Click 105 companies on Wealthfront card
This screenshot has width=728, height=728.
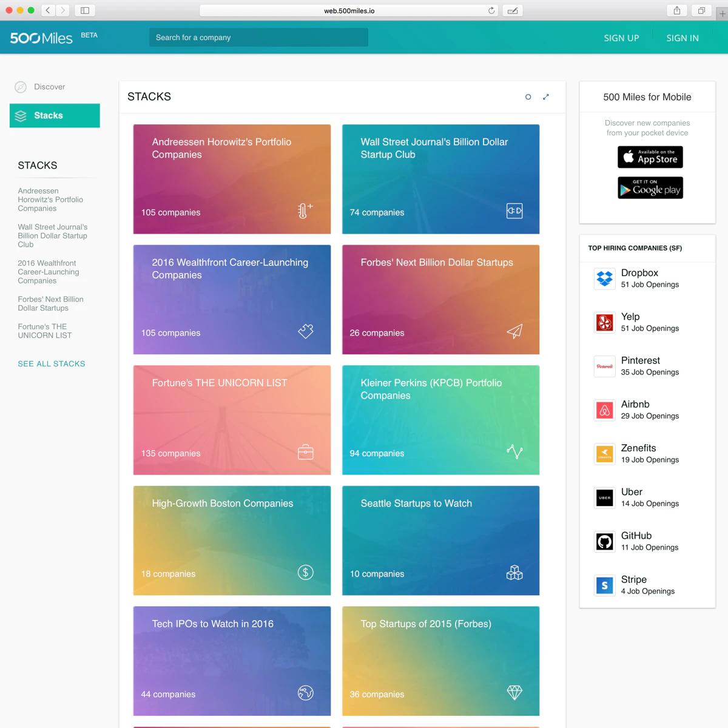(x=170, y=333)
